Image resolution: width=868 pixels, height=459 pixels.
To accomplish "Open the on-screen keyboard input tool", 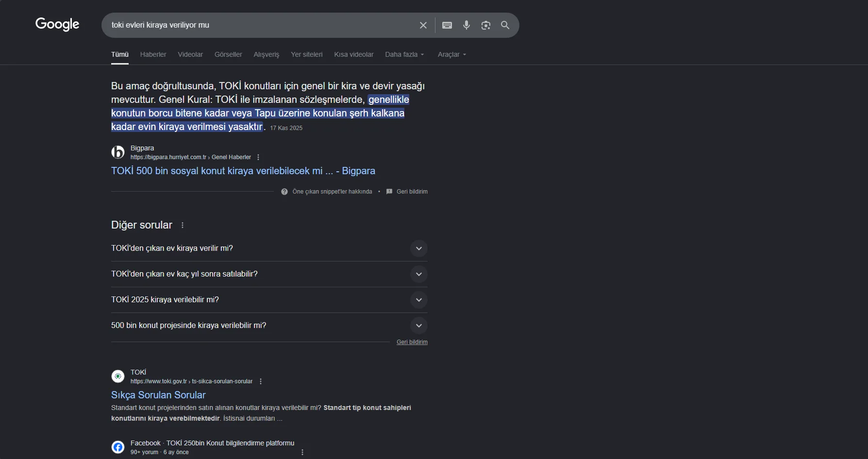I will [447, 25].
